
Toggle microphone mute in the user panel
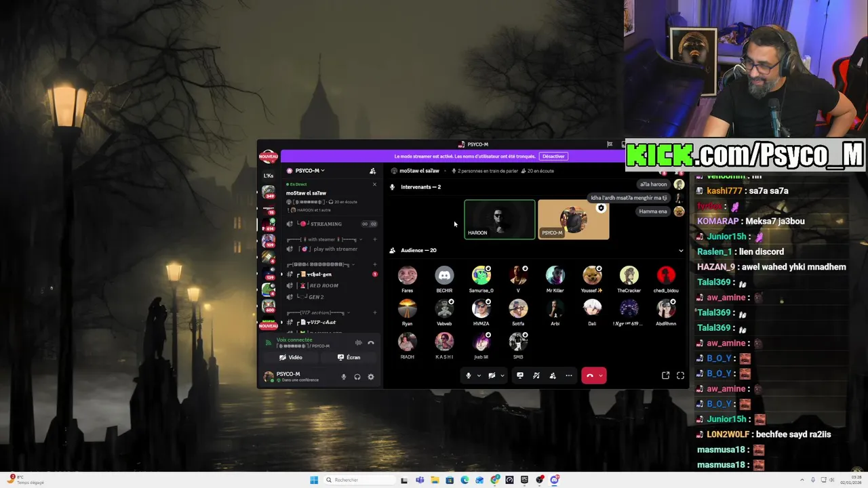point(344,377)
